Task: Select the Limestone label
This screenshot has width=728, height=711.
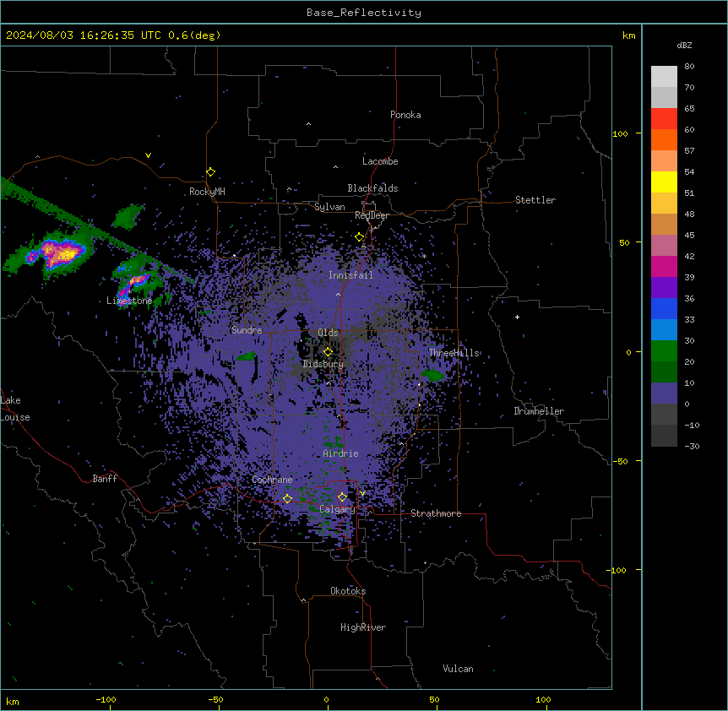Action: pos(129,301)
